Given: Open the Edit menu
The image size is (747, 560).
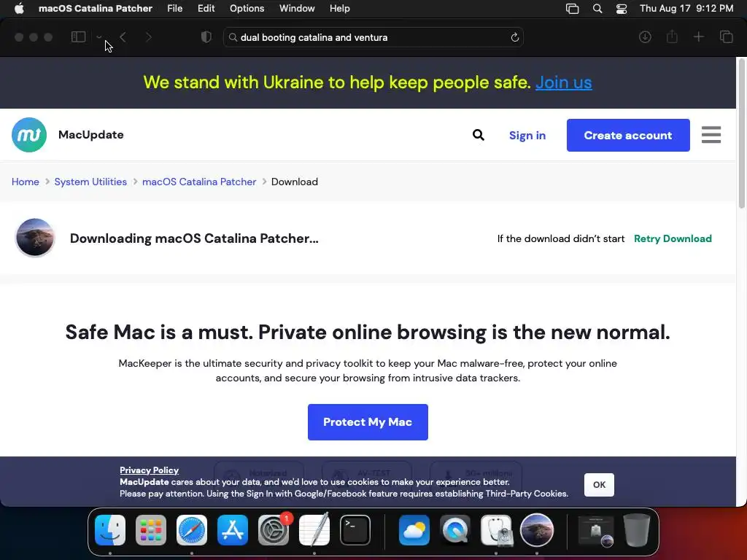Looking at the screenshot, I should [206, 9].
